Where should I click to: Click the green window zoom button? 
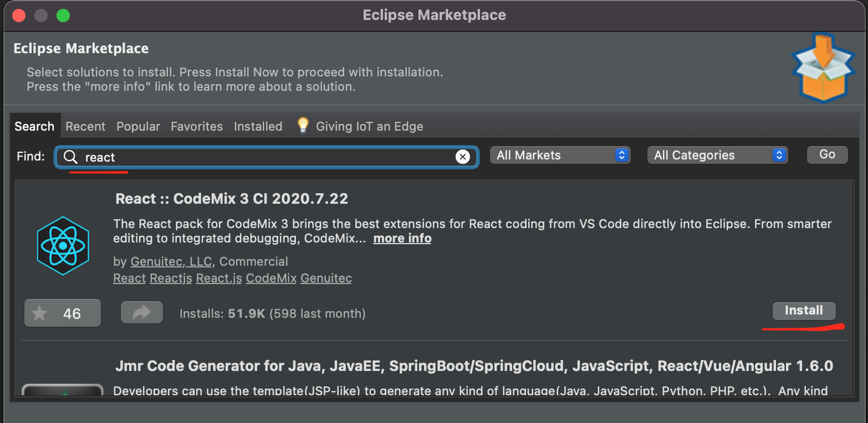click(x=63, y=15)
